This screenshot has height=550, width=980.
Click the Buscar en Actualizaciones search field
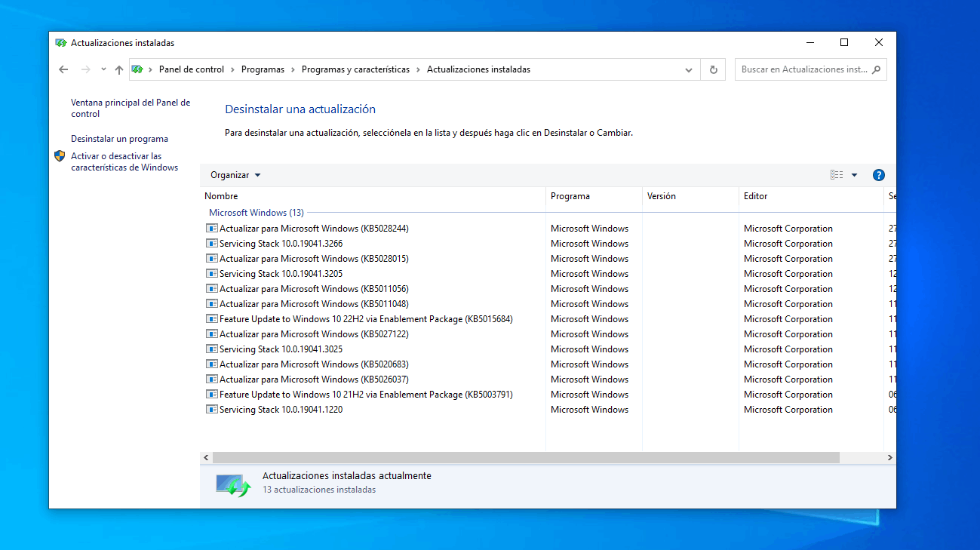[804, 69]
